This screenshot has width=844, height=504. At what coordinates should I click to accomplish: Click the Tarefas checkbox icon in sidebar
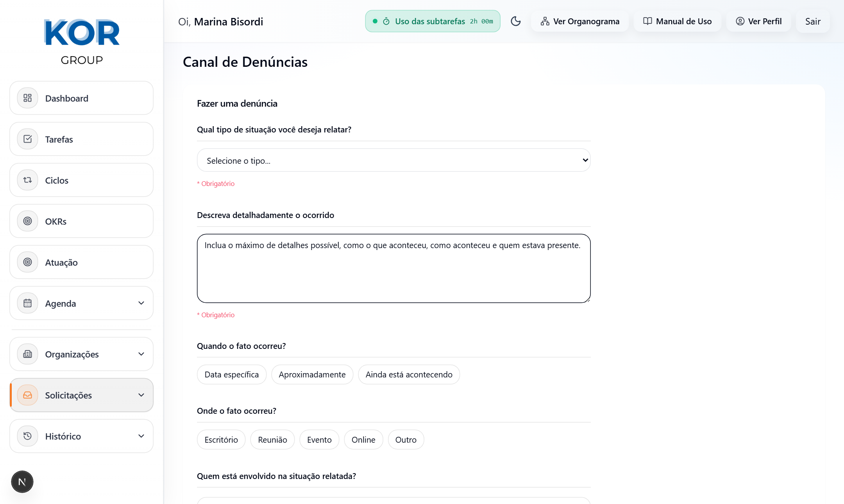(x=27, y=139)
